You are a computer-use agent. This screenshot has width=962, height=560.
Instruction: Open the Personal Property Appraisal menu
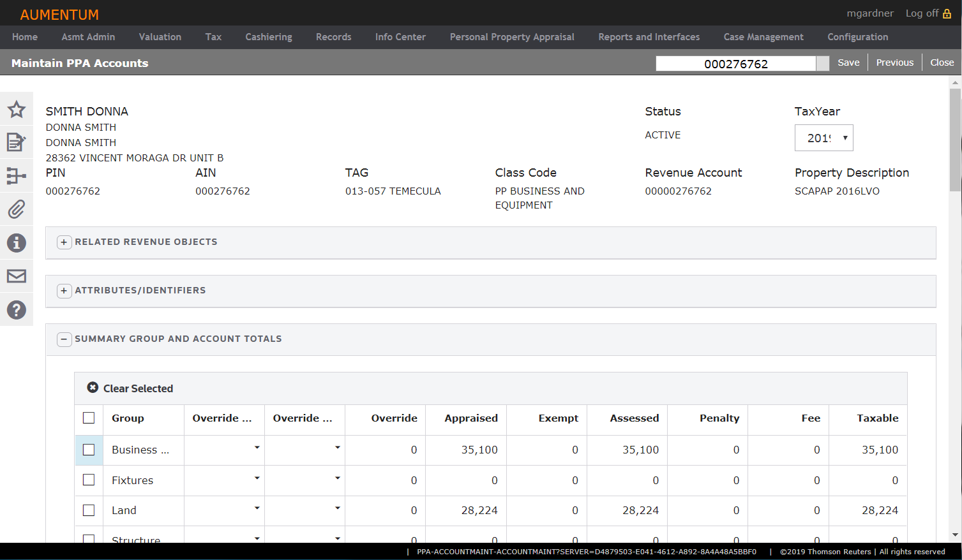tap(512, 37)
